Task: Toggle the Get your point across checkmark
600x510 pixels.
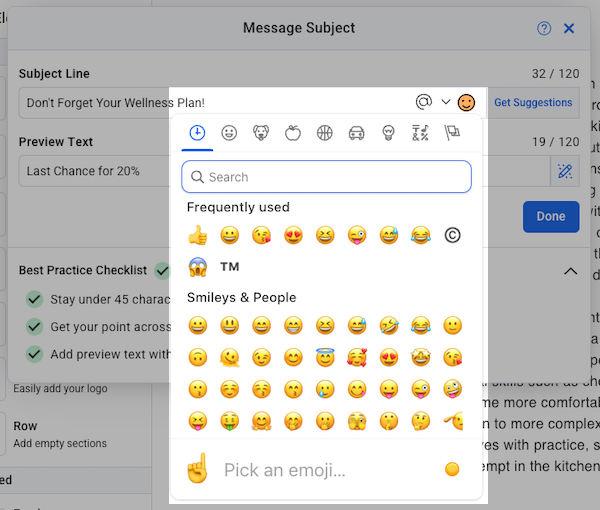Action: [34, 326]
